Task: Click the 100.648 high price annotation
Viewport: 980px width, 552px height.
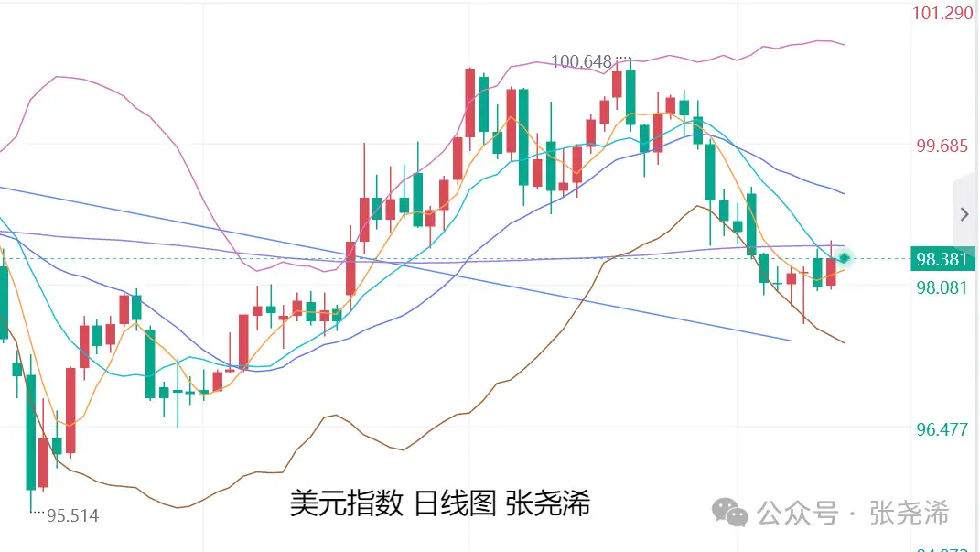Action: pos(581,62)
